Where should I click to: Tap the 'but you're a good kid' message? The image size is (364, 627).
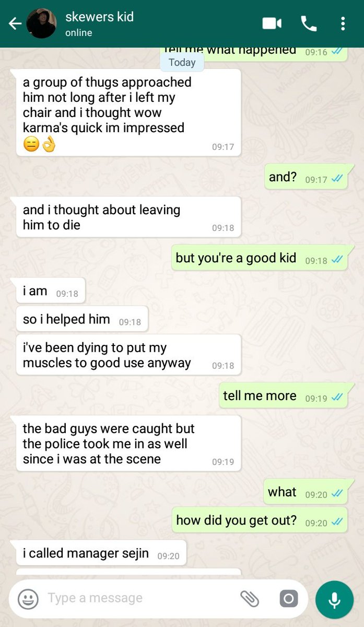pyautogui.click(x=260, y=258)
